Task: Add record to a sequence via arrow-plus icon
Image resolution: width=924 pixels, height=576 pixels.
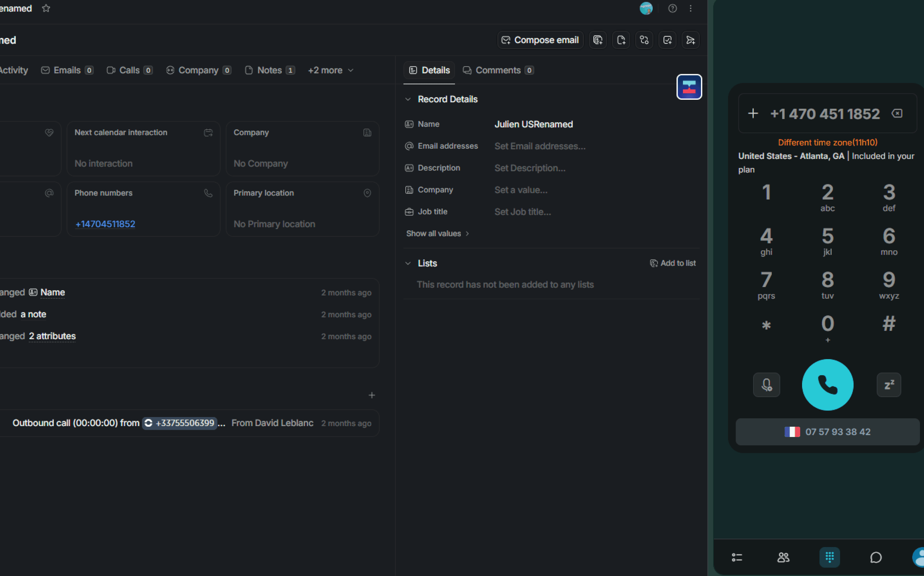Action: pos(690,40)
